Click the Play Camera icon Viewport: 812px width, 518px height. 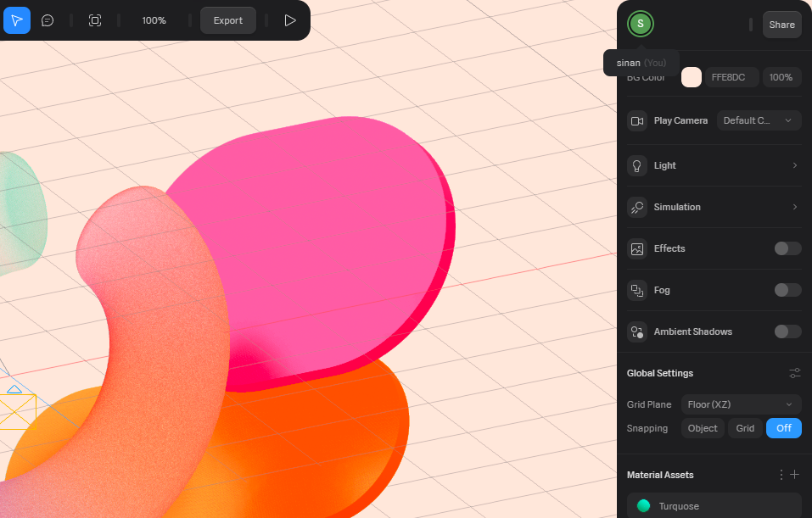click(x=637, y=120)
